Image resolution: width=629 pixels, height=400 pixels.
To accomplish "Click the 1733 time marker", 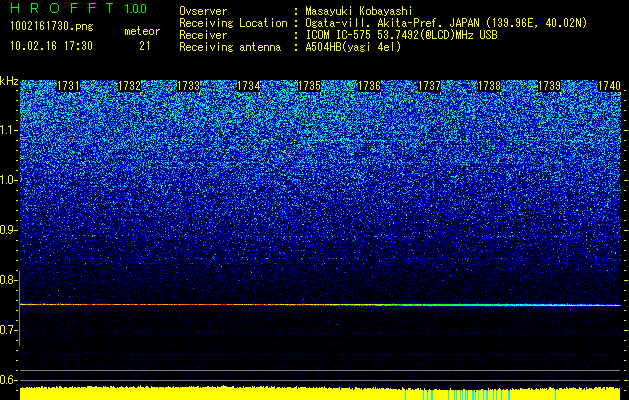I will [x=188, y=86].
